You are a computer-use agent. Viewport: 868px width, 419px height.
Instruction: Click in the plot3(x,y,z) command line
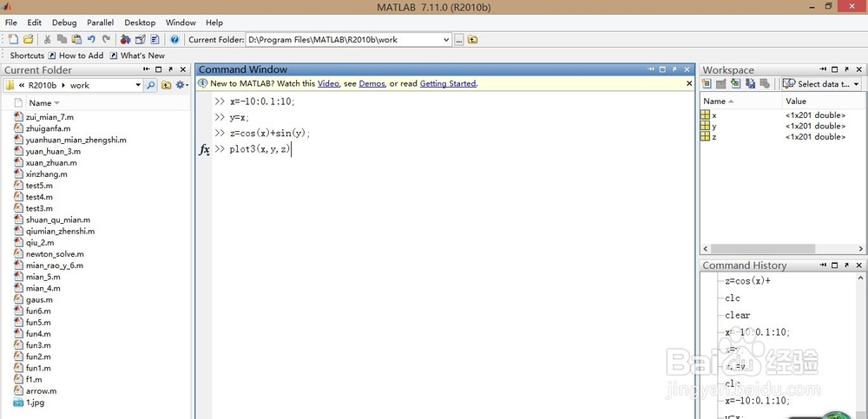[260, 149]
